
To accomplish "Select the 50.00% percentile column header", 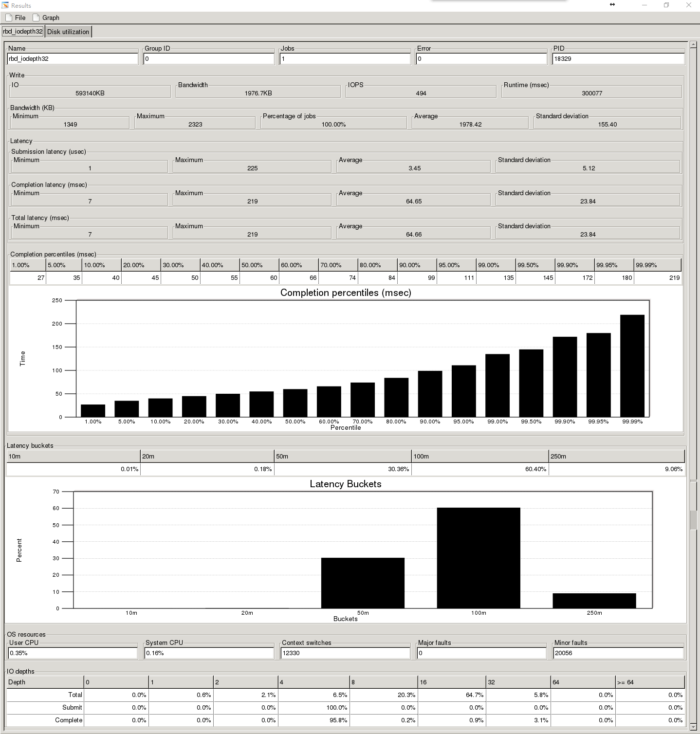I will coord(259,265).
